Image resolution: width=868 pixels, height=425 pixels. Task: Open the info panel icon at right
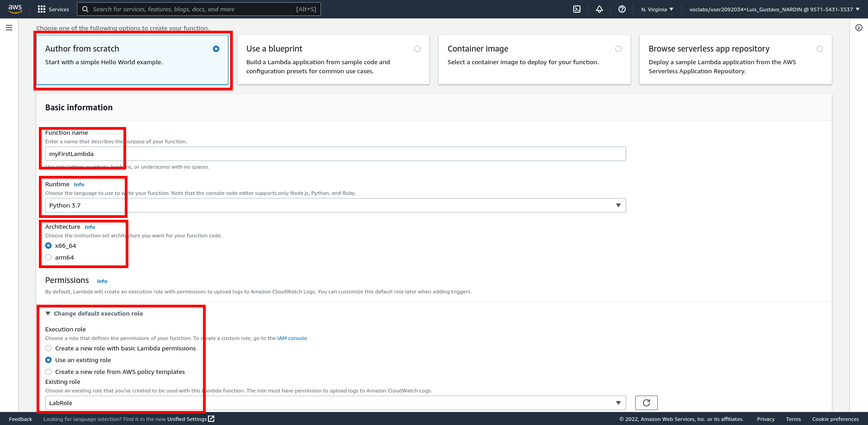point(859,28)
